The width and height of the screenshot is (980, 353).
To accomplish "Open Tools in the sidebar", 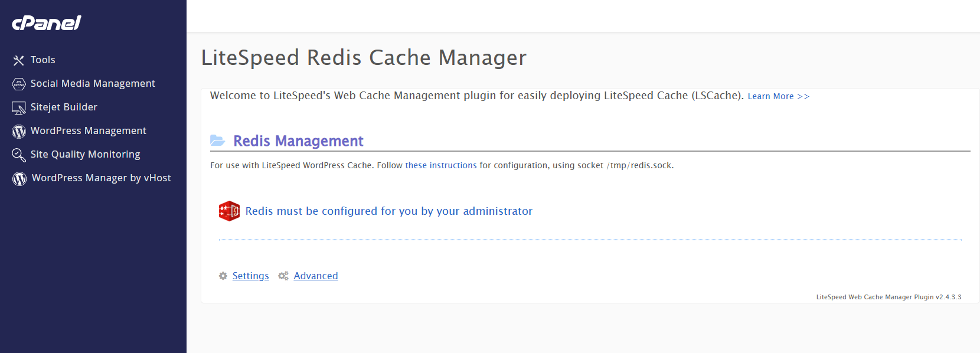I will click(43, 60).
